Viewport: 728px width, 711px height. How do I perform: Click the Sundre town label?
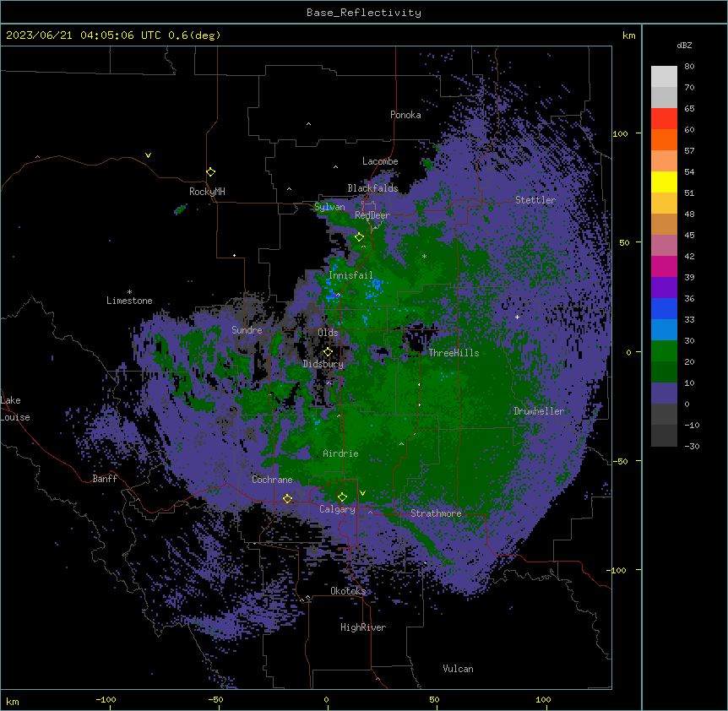click(x=247, y=330)
